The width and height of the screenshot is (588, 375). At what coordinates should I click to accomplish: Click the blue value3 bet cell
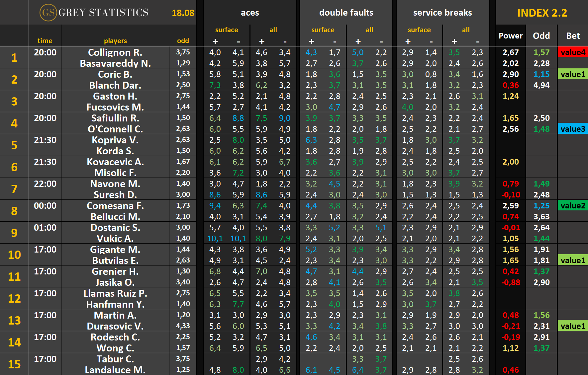[x=573, y=129]
